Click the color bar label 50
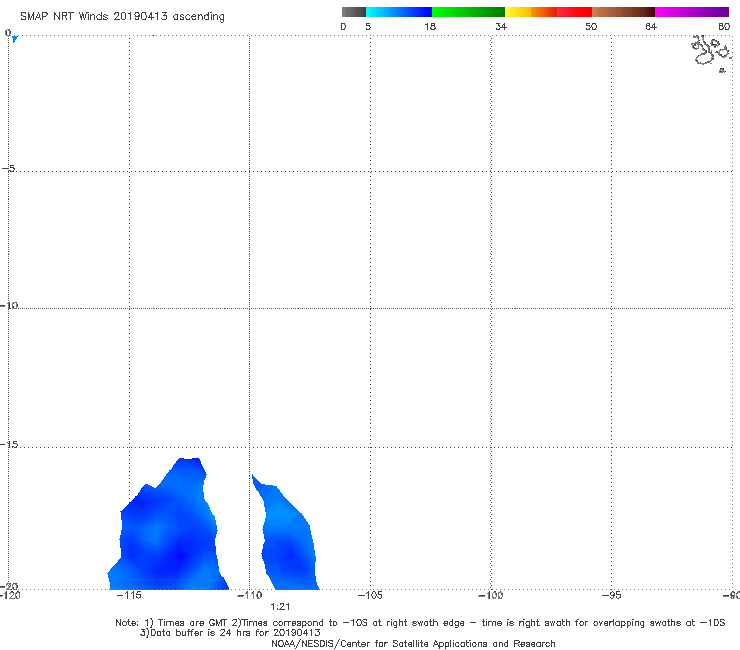Image resolution: width=740 pixels, height=650 pixels. coord(591,27)
